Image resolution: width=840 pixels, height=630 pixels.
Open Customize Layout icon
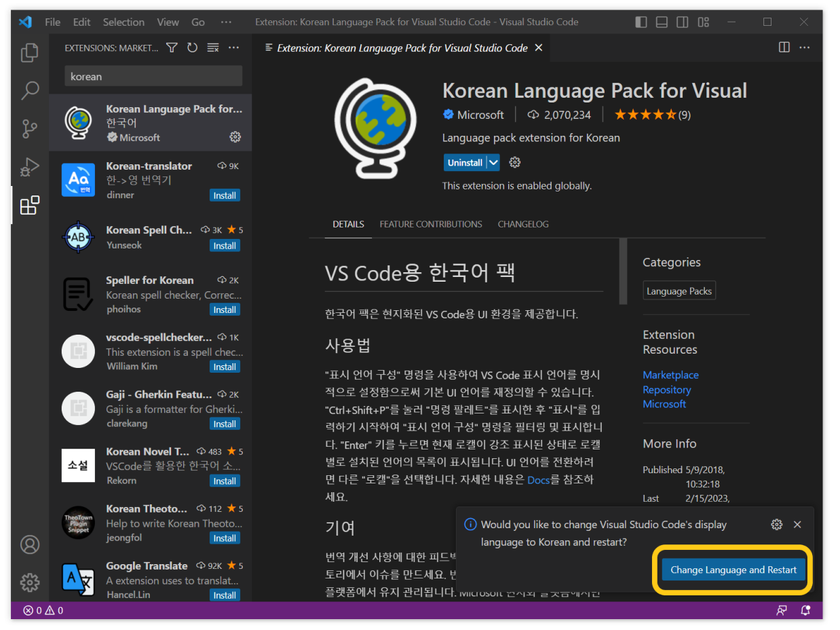(704, 22)
